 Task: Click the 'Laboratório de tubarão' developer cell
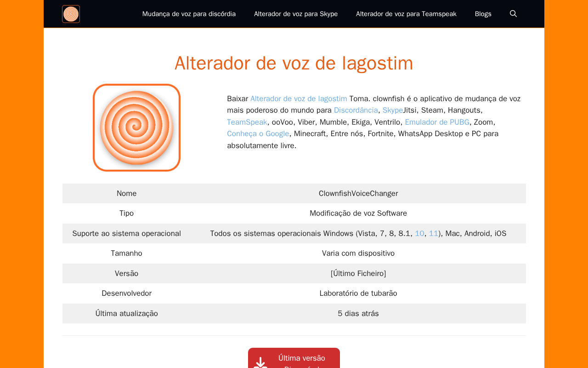358,293
